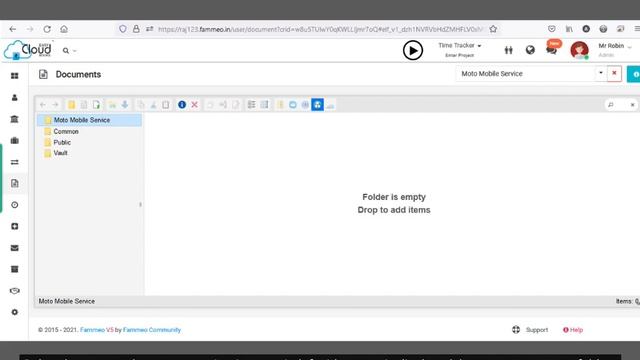The image size is (640, 360).
Task: Open the Fammeo V5 footer link
Action: pyautogui.click(x=96, y=330)
